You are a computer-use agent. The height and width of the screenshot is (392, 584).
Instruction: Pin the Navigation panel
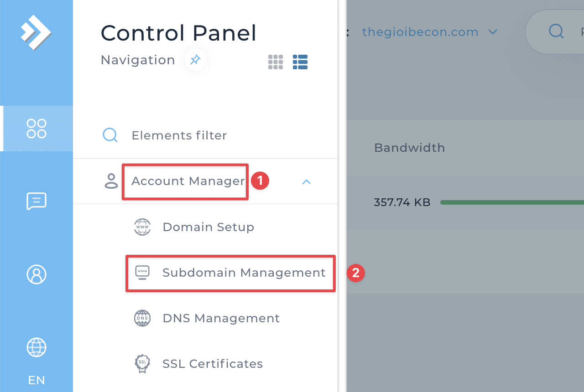[195, 60]
